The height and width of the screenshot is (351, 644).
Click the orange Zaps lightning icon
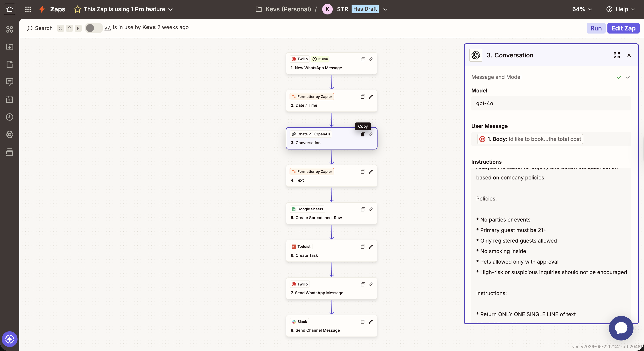point(42,9)
